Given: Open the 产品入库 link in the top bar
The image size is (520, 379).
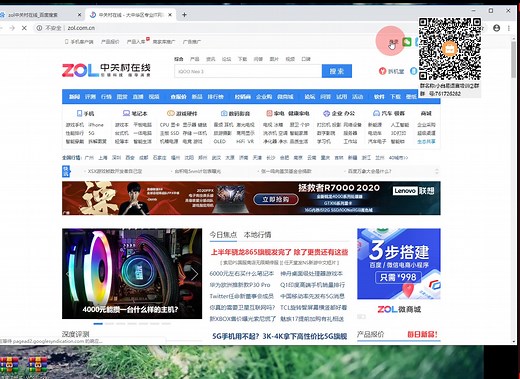Looking at the screenshot, I should [x=136, y=42].
